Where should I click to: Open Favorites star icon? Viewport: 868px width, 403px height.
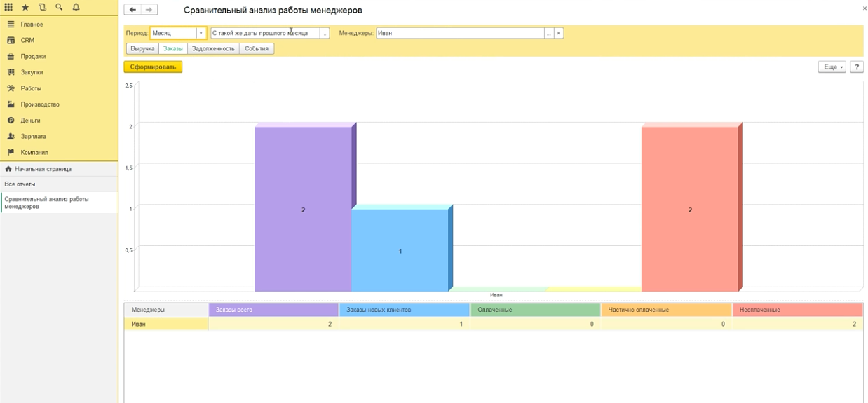point(25,7)
